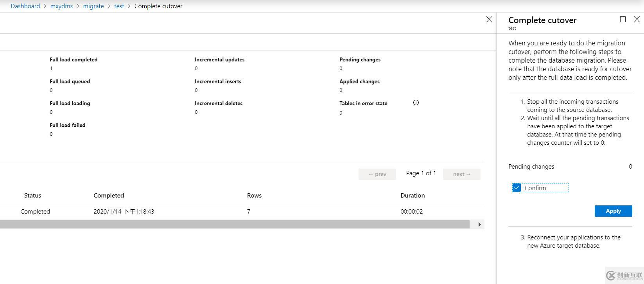Click the Applied changes label
644x284 pixels.
click(359, 81)
